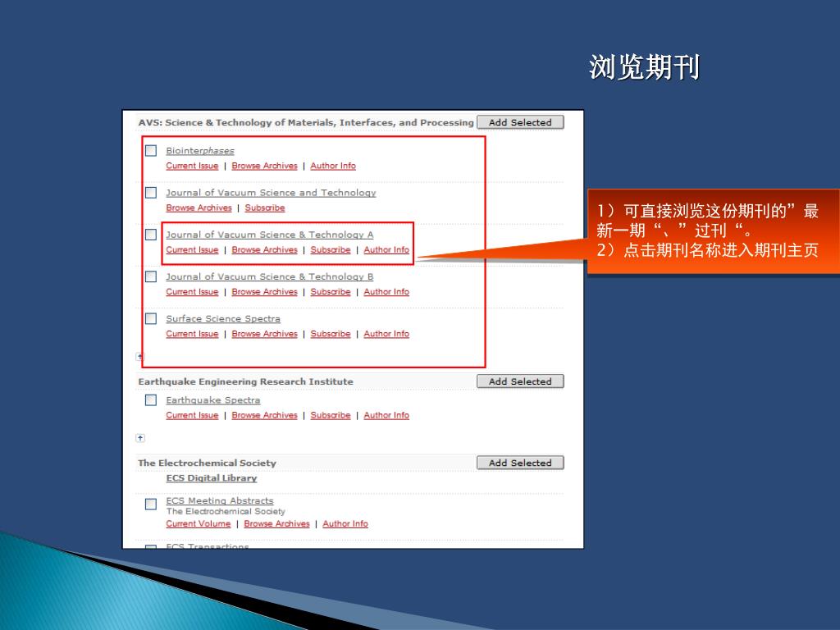The image size is (840, 630).
Task: Open Current Issue of Biointerphases
Action: click(x=192, y=166)
